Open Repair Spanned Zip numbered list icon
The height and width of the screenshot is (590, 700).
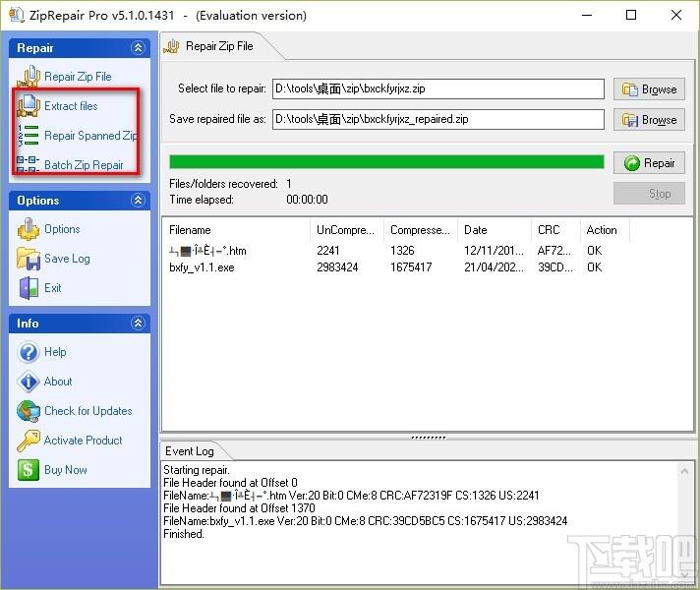click(29, 136)
